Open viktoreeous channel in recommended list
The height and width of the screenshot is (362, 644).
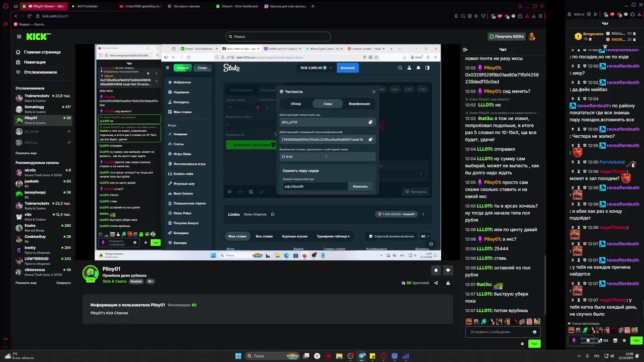coord(44,271)
